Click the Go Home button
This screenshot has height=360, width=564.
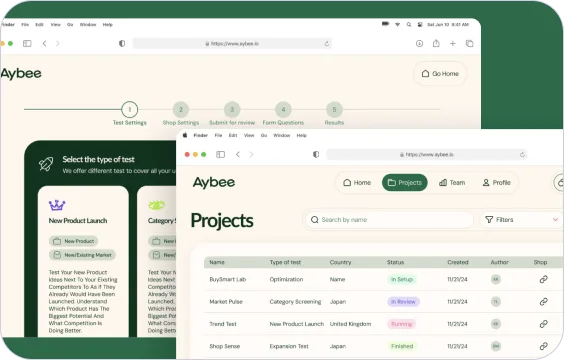tap(440, 74)
